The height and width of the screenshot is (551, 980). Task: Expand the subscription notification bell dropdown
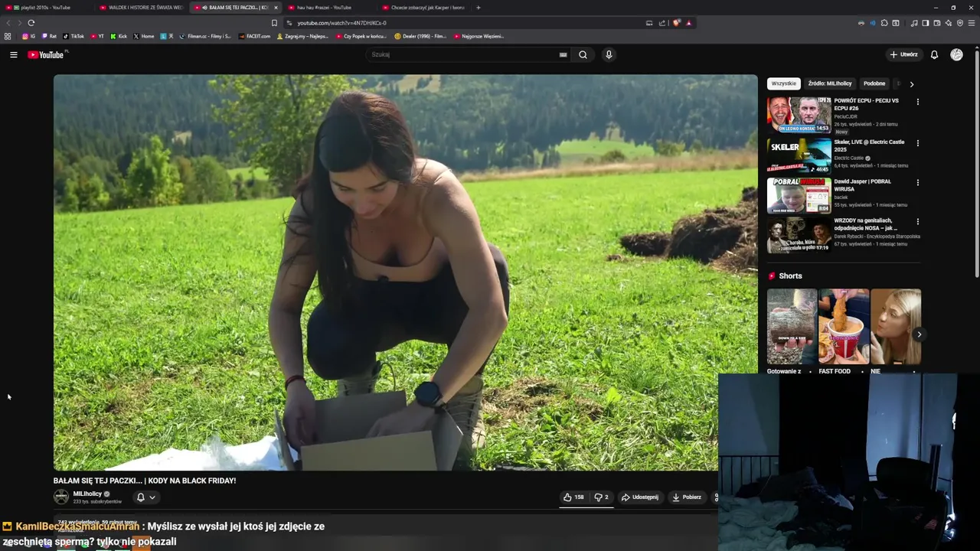coord(145,497)
